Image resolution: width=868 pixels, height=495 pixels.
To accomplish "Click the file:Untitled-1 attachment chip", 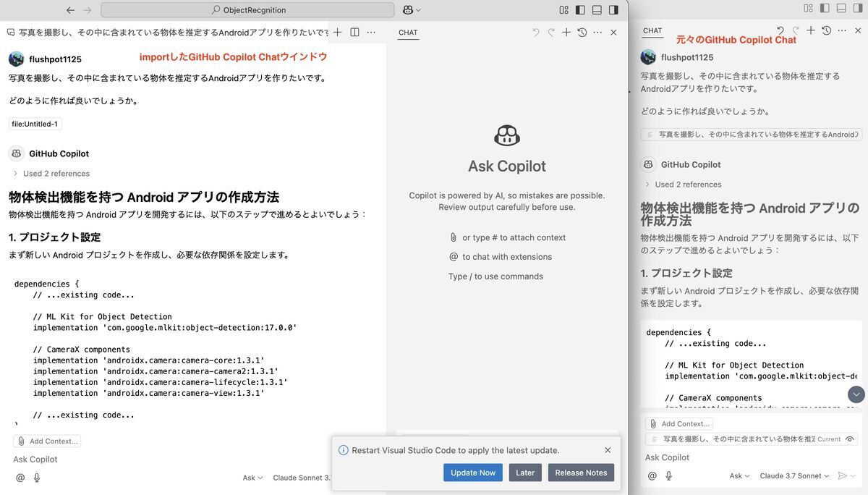I will coord(35,124).
